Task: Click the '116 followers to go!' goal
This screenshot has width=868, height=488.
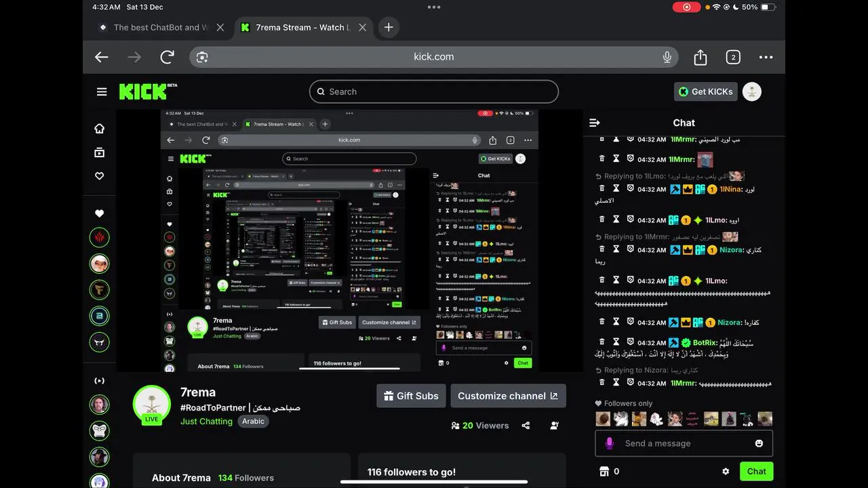Action: pos(412,472)
